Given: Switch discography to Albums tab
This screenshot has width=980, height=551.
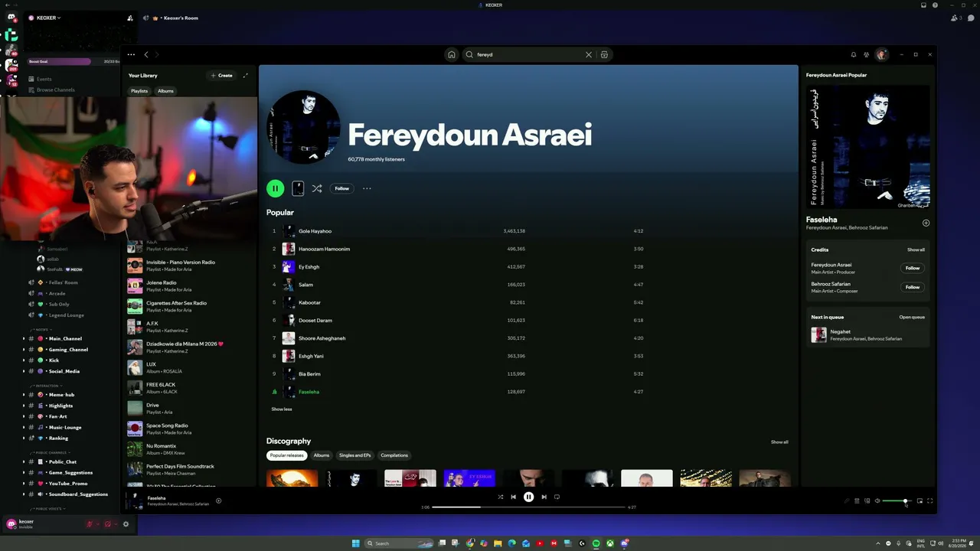Looking at the screenshot, I should point(322,455).
